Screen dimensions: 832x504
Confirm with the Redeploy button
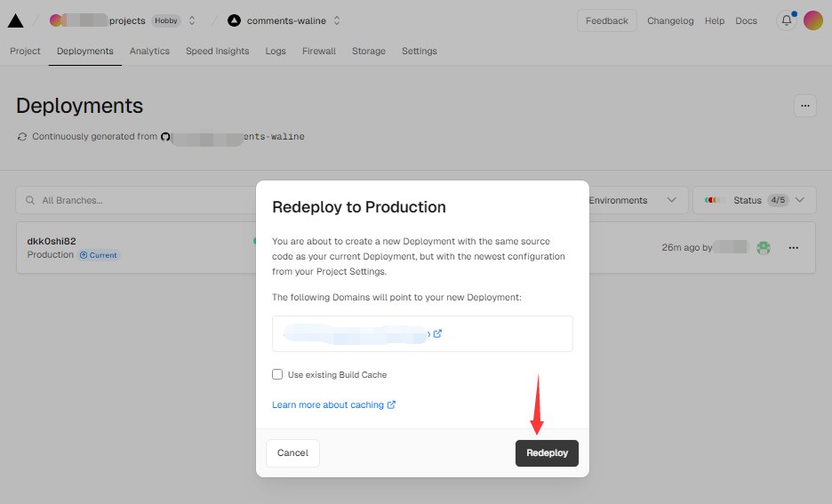point(547,453)
